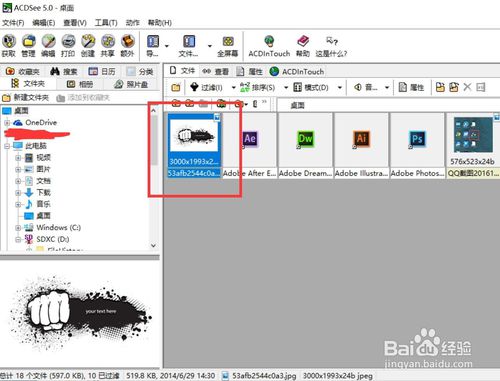Switch to 全屏幕 full screen mode
This screenshot has width=500, height=381.
228,46
